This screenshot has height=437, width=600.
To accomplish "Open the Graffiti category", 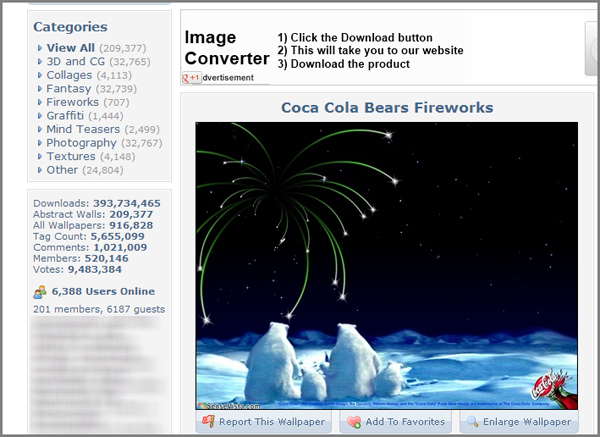I will tap(65, 116).
